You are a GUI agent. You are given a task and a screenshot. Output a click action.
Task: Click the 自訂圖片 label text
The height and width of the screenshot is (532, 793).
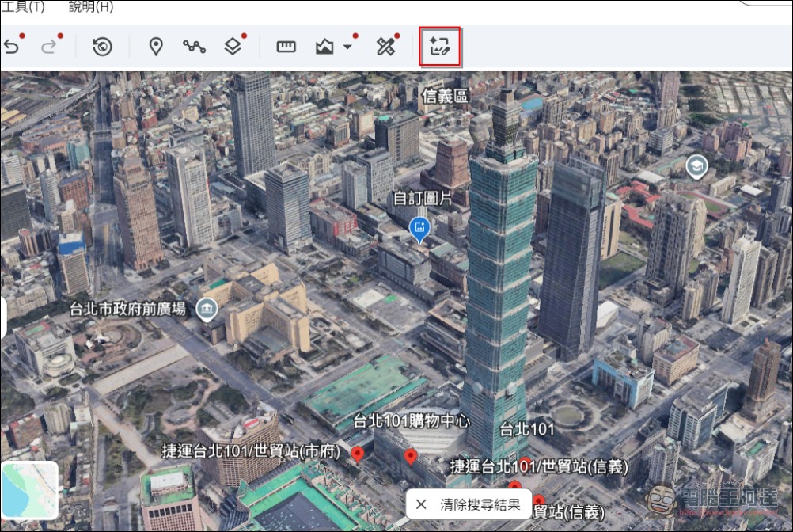coord(423,198)
